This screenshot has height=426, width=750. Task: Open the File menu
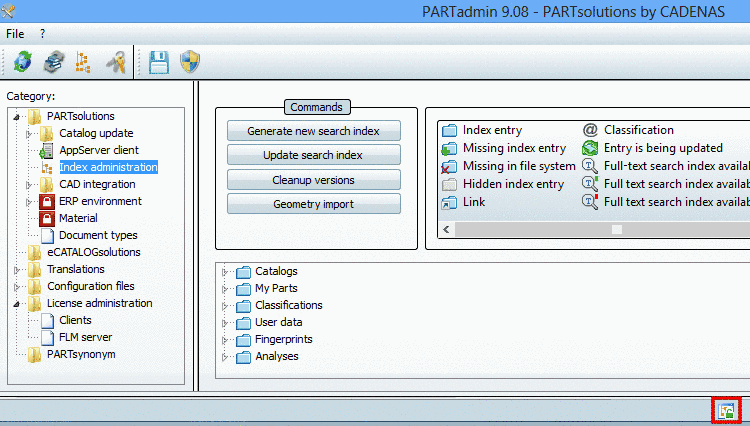click(x=15, y=34)
